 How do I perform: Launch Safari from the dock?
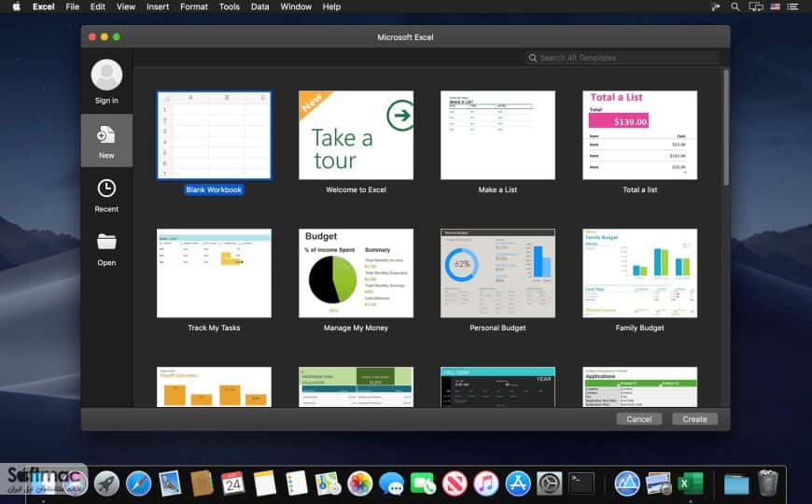click(138, 483)
